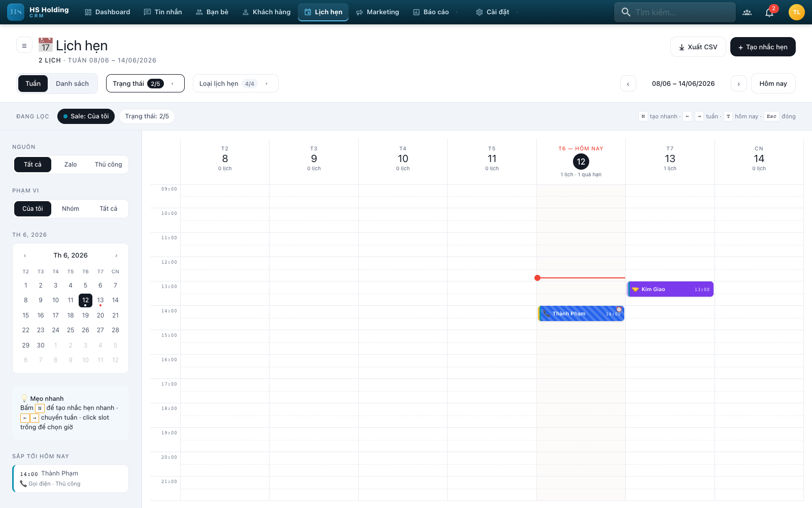812x508 pixels.
Task: Jump to Hôm nay today
Action: point(773,83)
